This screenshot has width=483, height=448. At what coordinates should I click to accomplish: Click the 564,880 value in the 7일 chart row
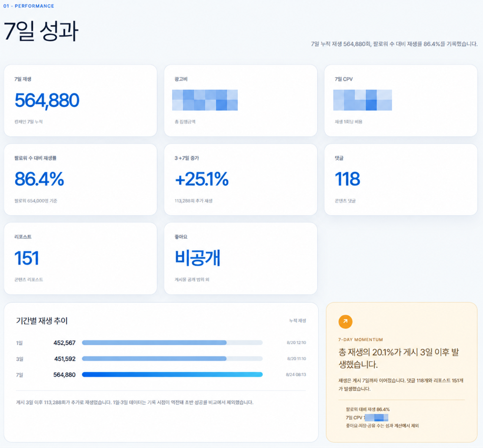point(65,375)
